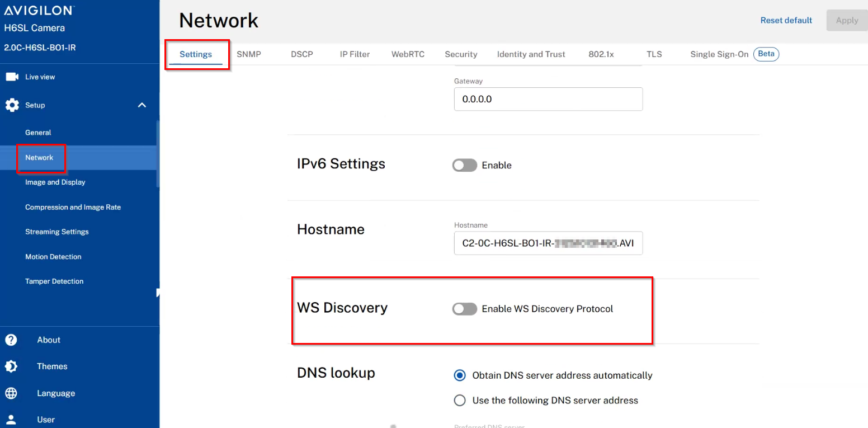This screenshot has height=428, width=868.
Task: Click the Reset default link
Action: click(x=786, y=20)
